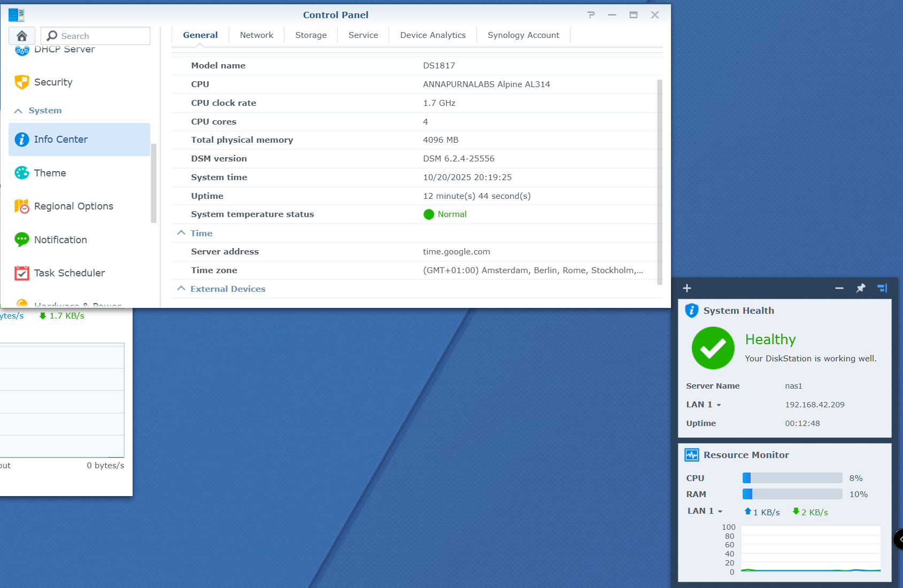This screenshot has width=903, height=588.
Task: Pin the widget panel
Action: pyautogui.click(x=860, y=288)
